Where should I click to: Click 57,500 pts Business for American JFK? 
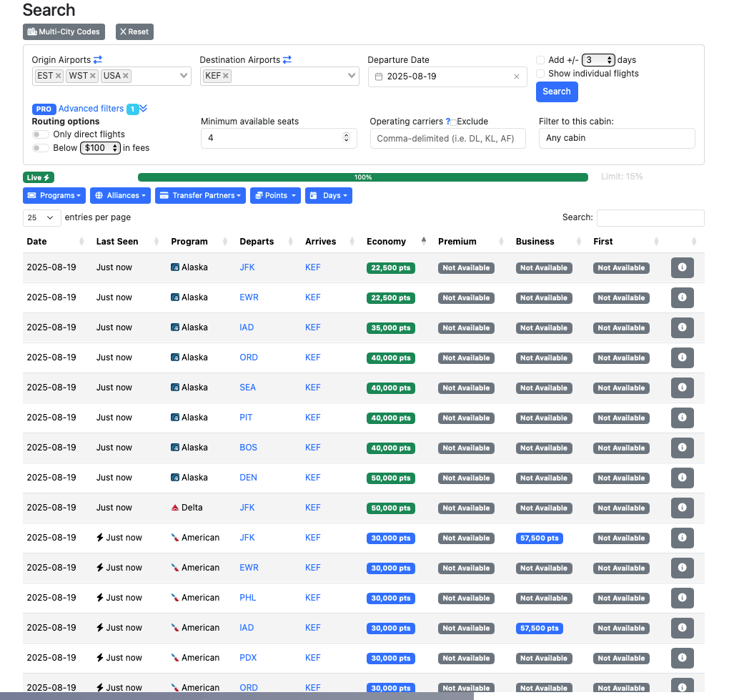pyautogui.click(x=540, y=538)
